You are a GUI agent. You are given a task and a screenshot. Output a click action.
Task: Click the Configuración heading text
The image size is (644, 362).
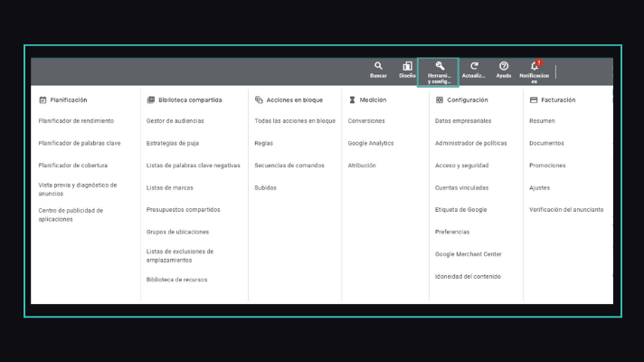click(x=468, y=100)
